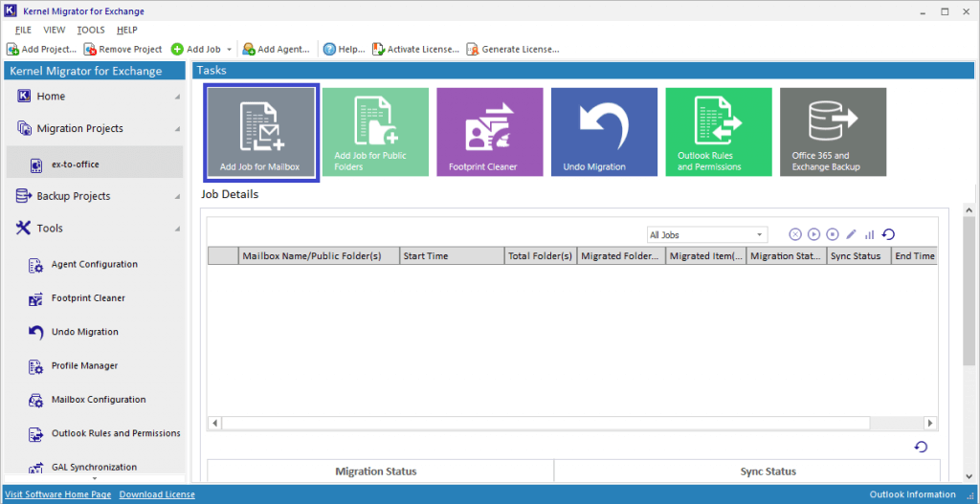The width and height of the screenshot is (980, 504).
Task: Select Tools section in sidebar
Action: [95, 229]
